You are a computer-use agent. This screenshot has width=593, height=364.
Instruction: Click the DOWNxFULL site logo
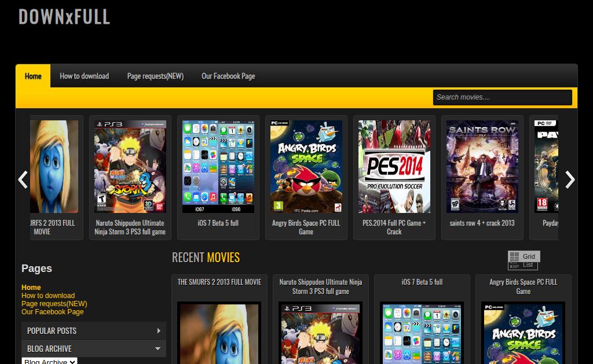(64, 17)
